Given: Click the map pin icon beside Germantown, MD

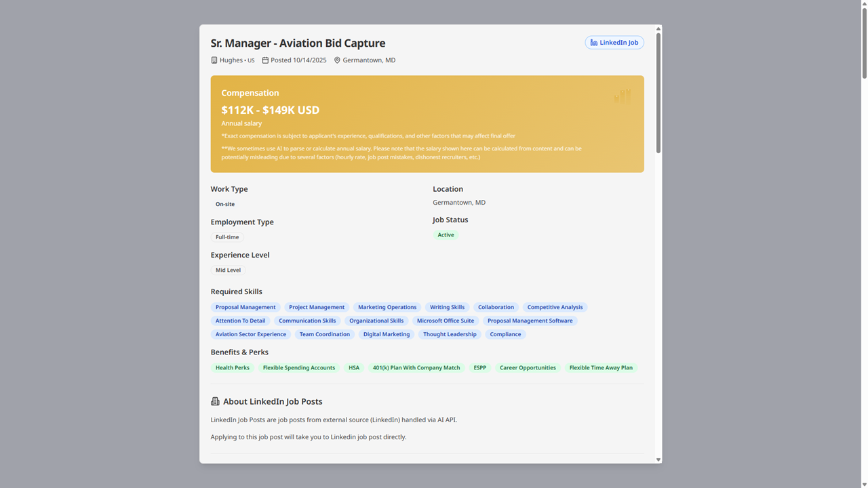Looking at the screenshot, I should click(337, 60).
